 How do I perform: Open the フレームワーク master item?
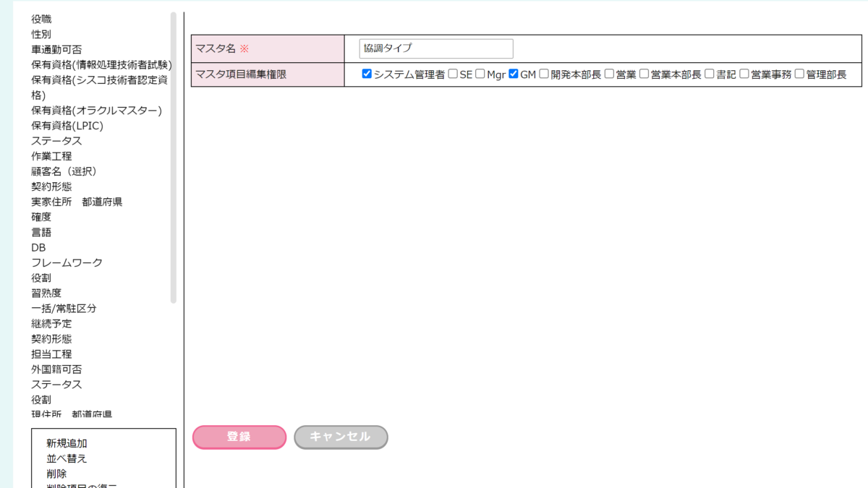click(67, 262)
